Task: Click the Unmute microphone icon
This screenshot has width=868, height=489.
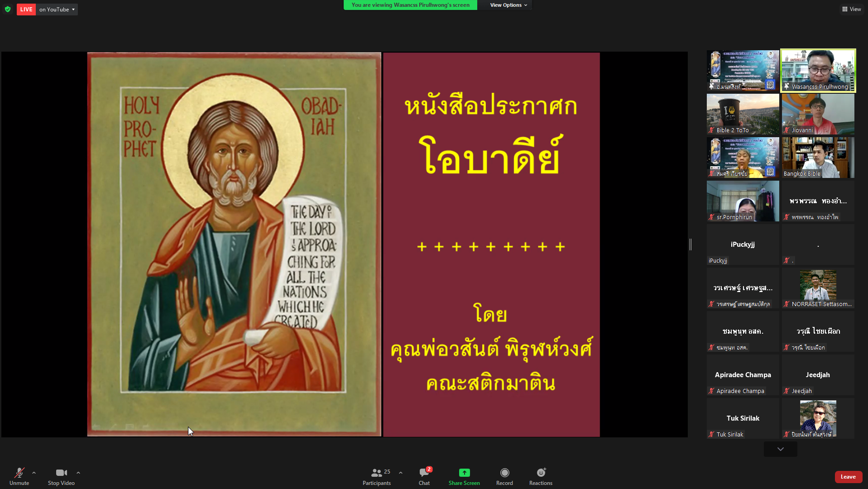Action: 19,473
